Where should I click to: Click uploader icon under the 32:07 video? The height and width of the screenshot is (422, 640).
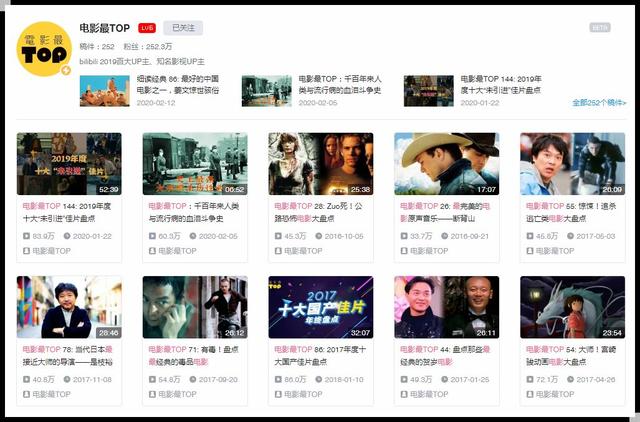pyautogui.click(x=278, y=394)
